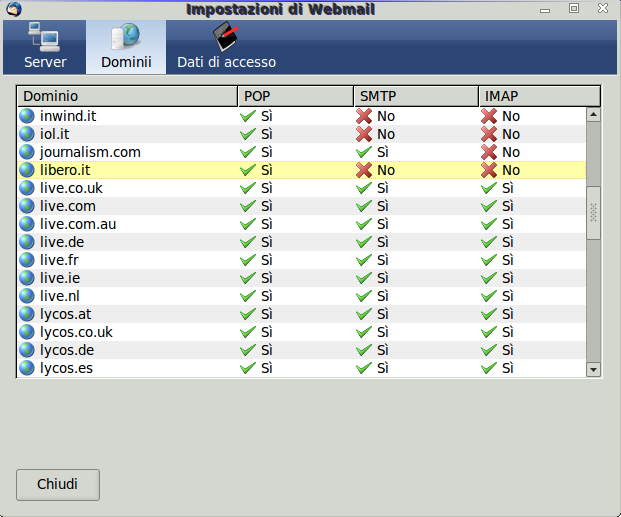Click green check SMTP icon for live.de
This screenshot has width=621, height=517.
[x=364, y=242]
